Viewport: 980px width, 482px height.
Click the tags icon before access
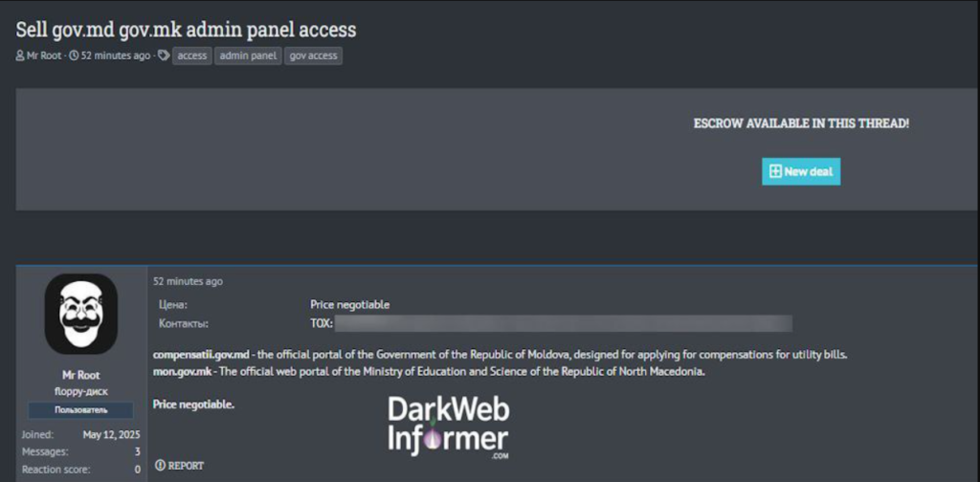coord(163,56)
